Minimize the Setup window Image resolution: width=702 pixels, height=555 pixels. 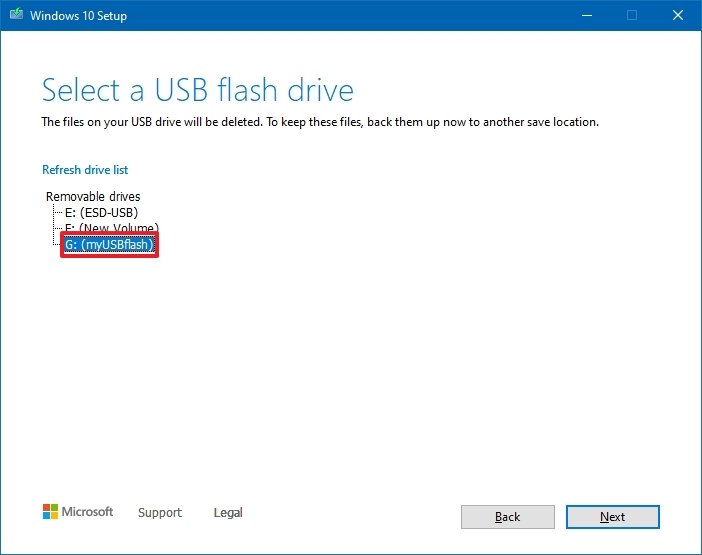pos(587,15)
